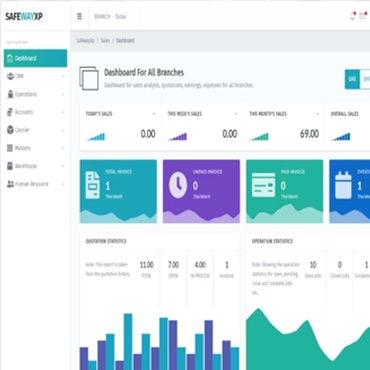Expand the Masters menu chevron
Viewport: 370px width, 370px height.
coord(63,148)
